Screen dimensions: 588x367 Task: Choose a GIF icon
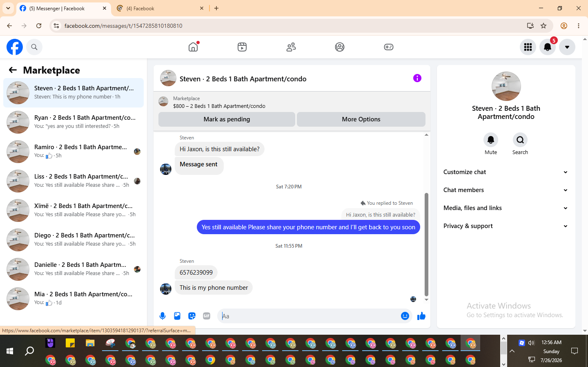point(207,316)
